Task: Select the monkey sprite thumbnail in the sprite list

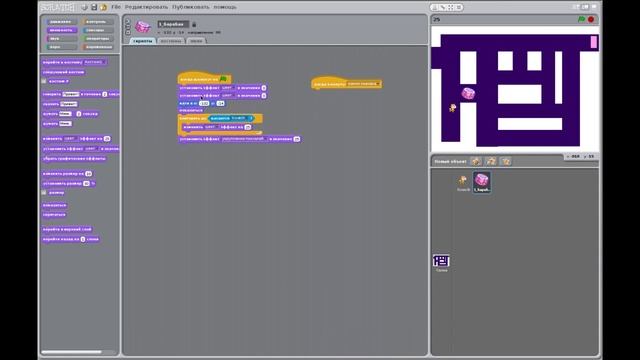Action: (x=463, y=182)
